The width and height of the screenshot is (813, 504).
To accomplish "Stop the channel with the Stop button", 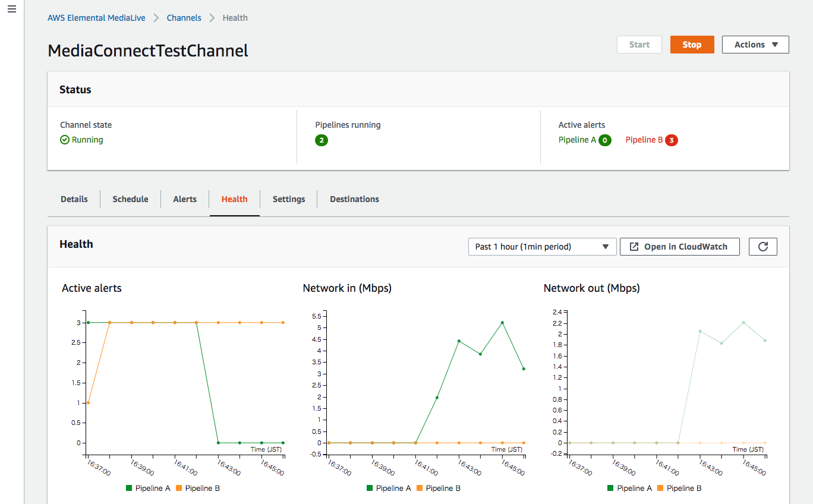I will point(692,45).
